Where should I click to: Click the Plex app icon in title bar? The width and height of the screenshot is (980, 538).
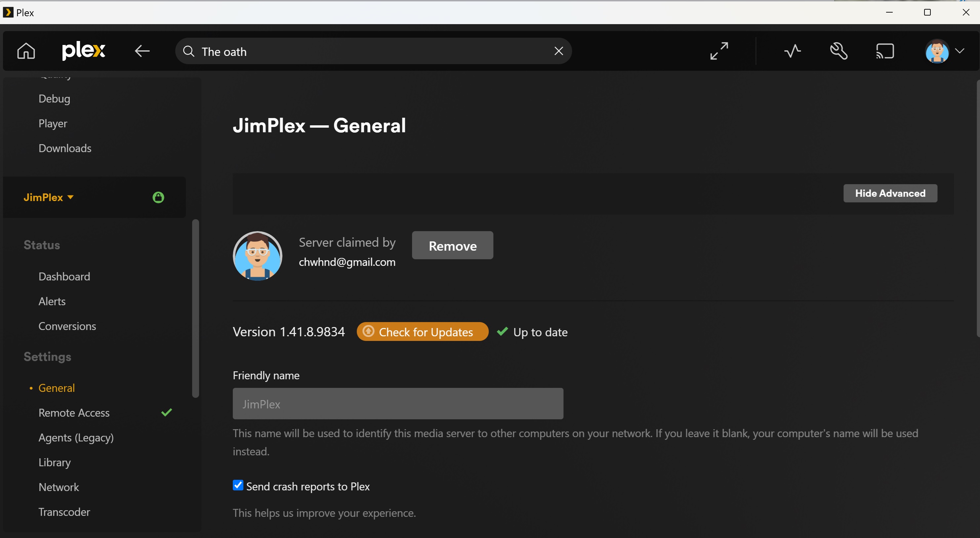8,13
